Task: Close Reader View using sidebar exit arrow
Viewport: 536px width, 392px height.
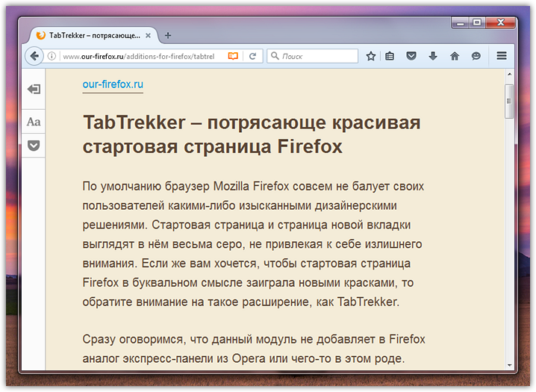Action: tap(34, 89)
